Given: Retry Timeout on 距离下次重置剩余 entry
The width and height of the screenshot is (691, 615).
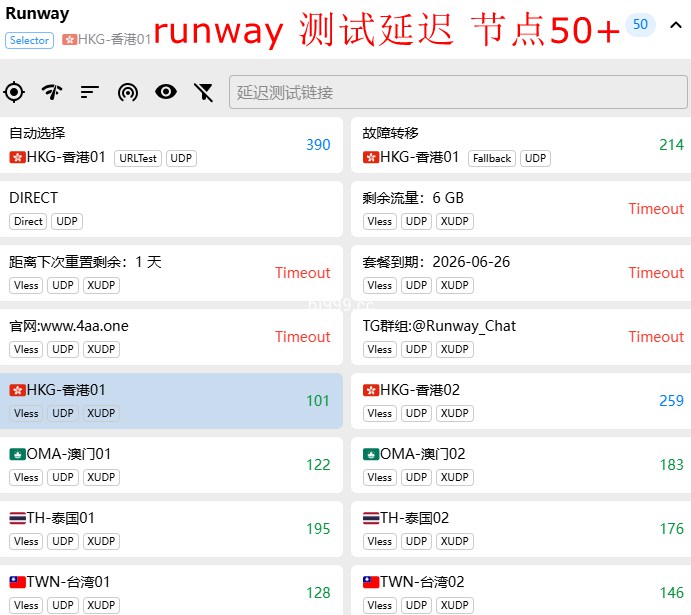Looking at the screenshot, I should (x=303, y=273).
